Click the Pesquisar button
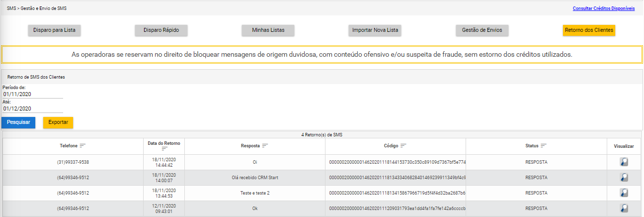Screen dimensions: 644x217 point(18,122)
